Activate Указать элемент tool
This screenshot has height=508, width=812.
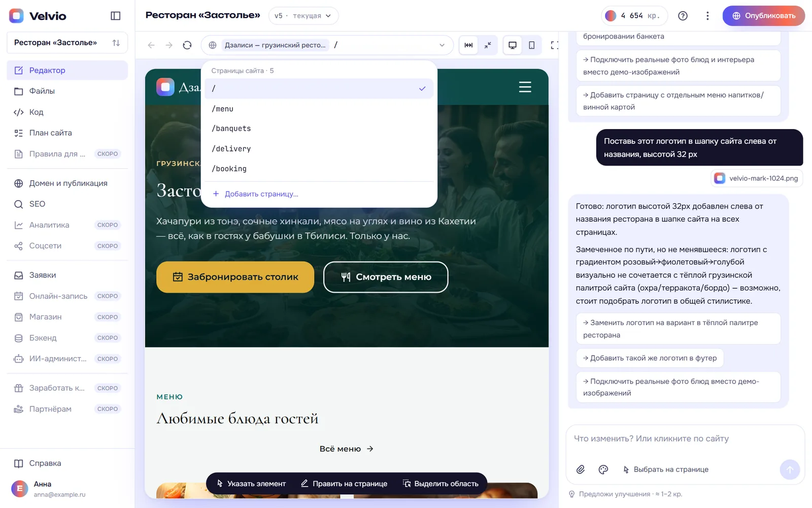point(251,484)
